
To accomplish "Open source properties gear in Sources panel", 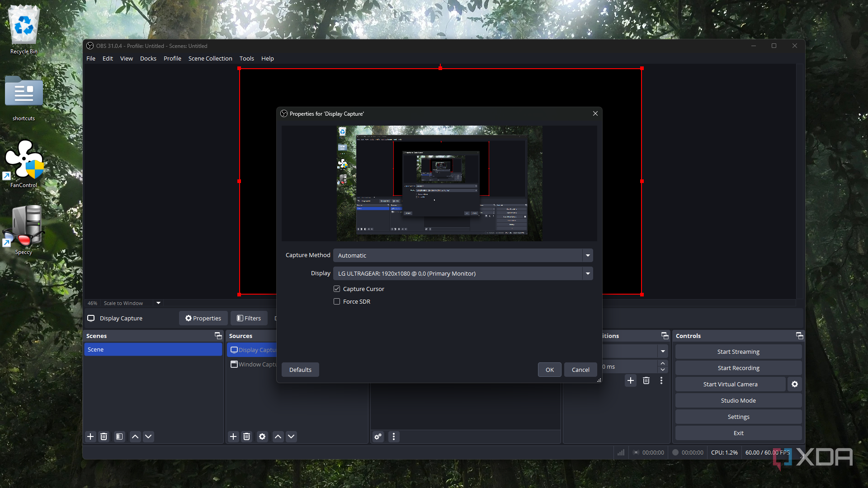I will (x=262, y=436).
